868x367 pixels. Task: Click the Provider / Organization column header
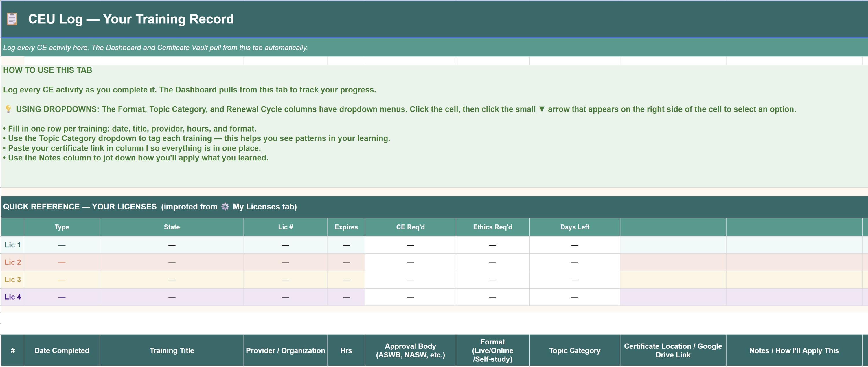coord(285,350)
